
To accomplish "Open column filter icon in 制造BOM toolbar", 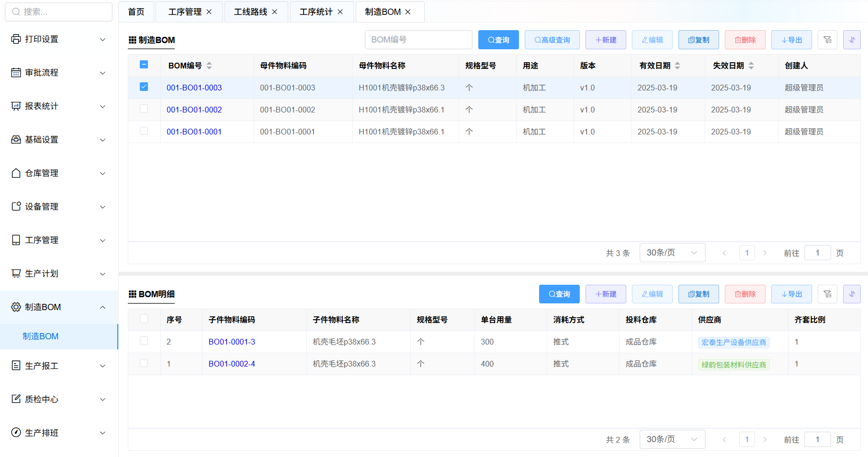I will [828, 40].
